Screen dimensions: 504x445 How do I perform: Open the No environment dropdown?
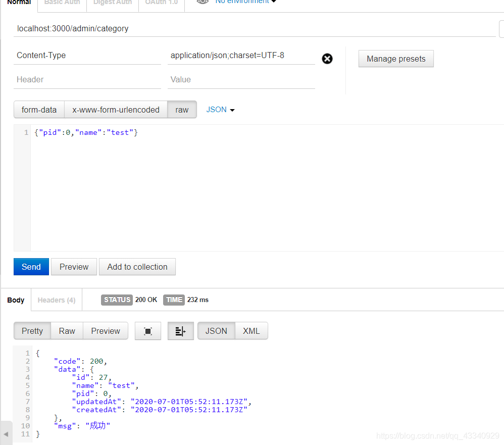245,2
